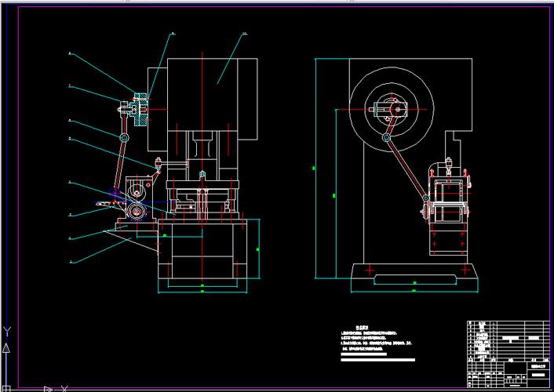This screenshot has height=392, width=554.
Task: Select the side view base width dimension
Action: click(414, 291)
